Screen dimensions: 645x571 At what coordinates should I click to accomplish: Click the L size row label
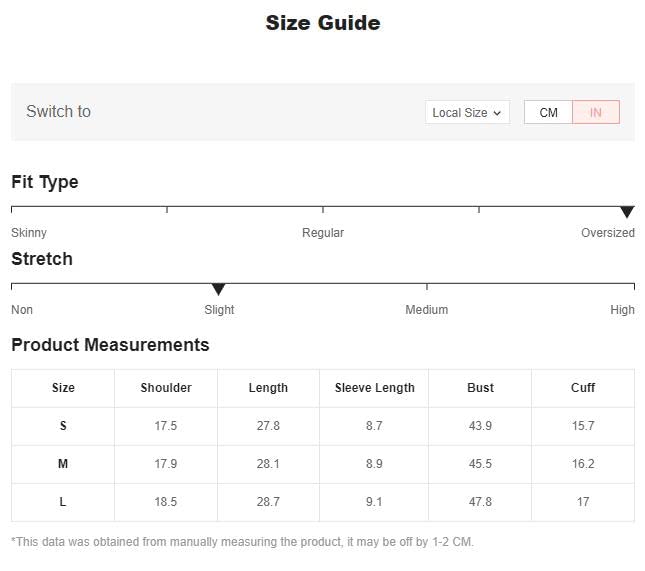click(x=63, y=501)
